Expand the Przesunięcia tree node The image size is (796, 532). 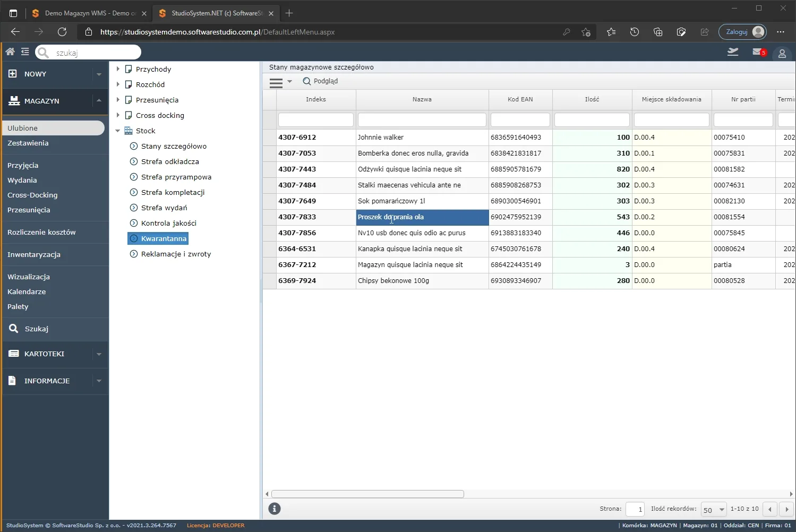click(x=118, y=100)
